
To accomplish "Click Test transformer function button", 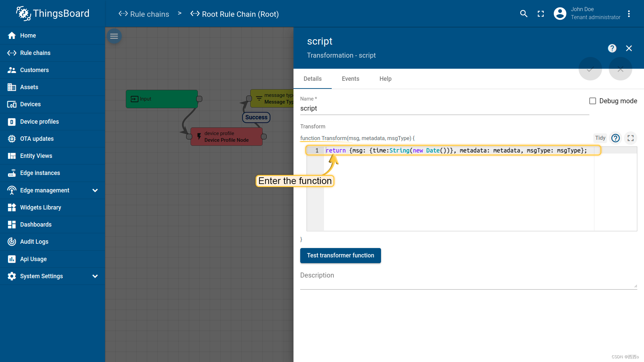I will point(340,255).
